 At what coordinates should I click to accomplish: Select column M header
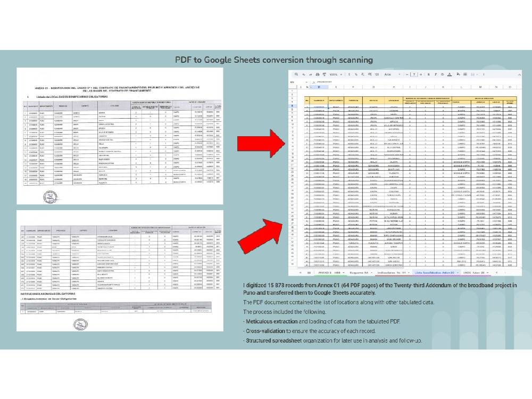480,87
